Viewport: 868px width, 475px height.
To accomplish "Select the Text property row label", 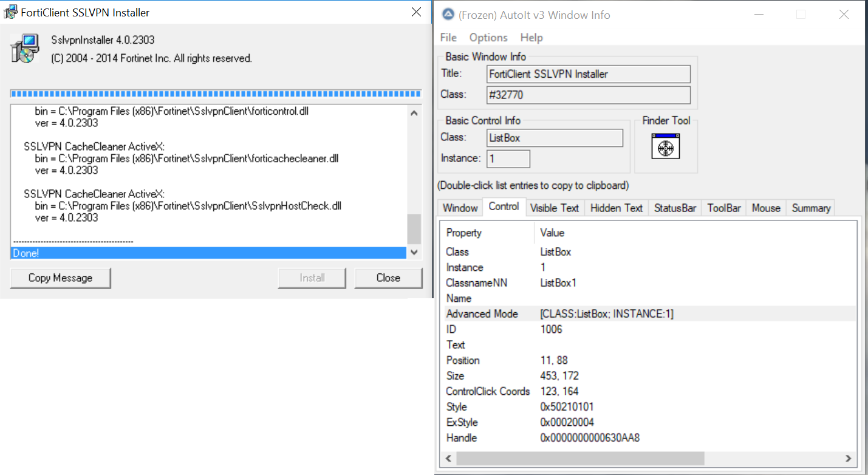I will tap(456, 344).
